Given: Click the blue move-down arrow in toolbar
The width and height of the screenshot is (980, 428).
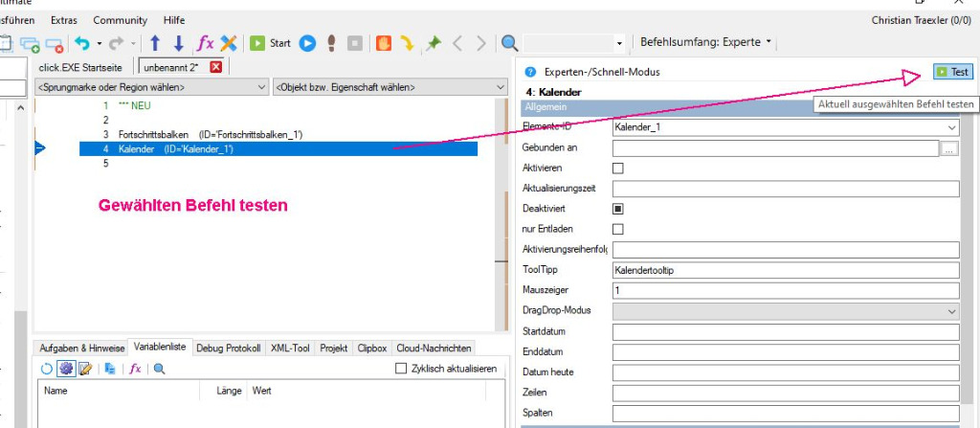Looking at the screenshot, I should [178, 43].
